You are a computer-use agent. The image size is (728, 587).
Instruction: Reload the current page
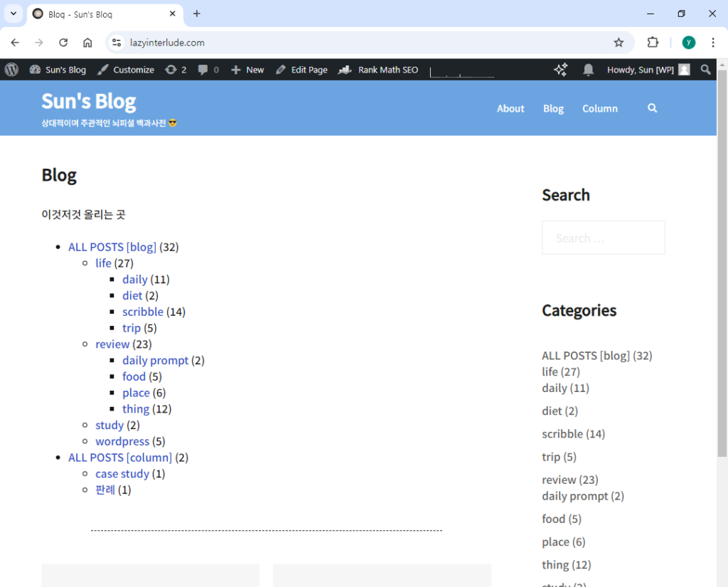(x=63, y=43)
